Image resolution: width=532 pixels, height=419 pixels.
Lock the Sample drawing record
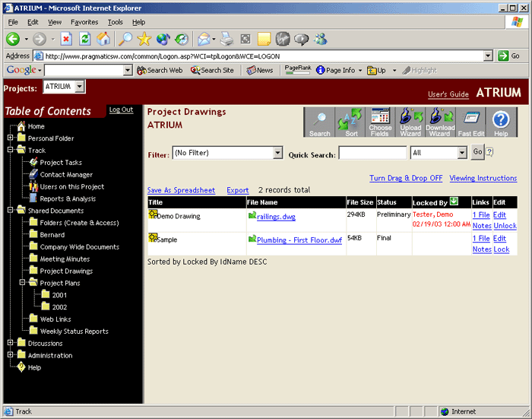[502, 249]
